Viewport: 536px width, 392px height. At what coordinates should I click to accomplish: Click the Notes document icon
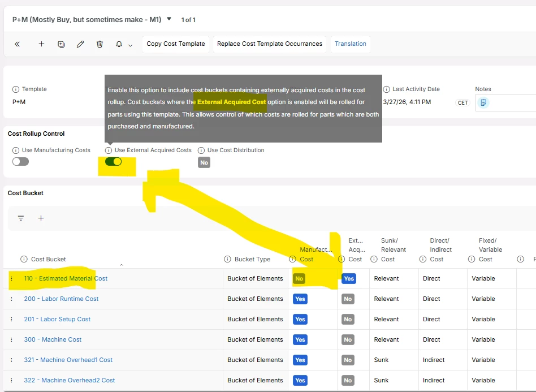coord(483,102)
